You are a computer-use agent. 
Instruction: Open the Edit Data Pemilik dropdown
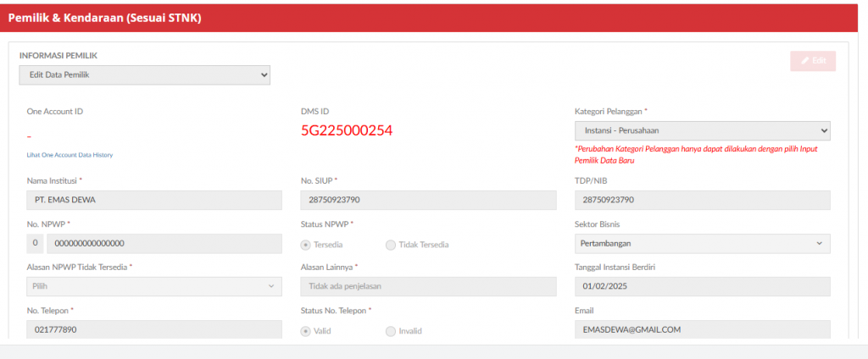point(144,75)
